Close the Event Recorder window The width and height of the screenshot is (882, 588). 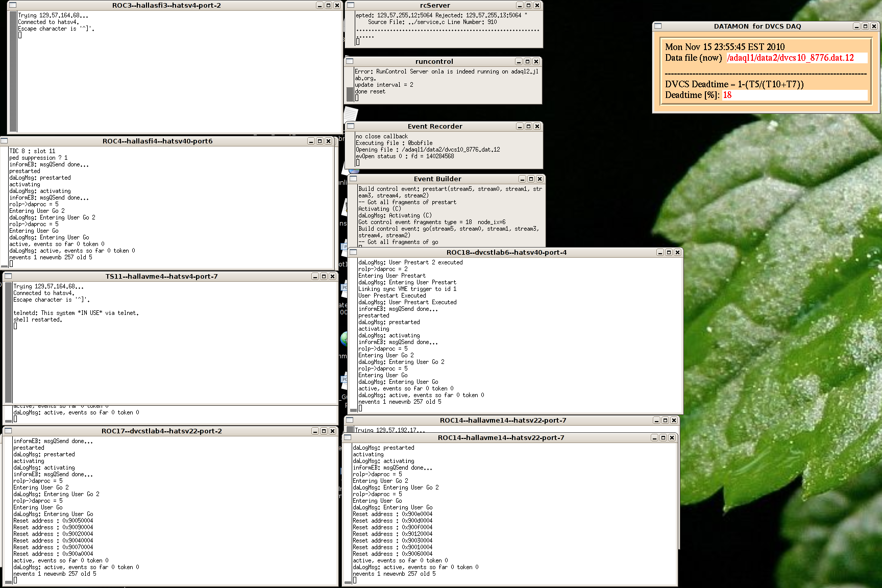click(x=537, y=126)
